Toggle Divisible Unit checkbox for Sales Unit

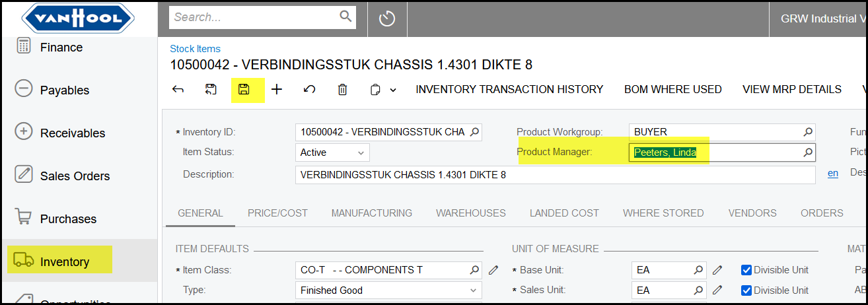point(746,290)
